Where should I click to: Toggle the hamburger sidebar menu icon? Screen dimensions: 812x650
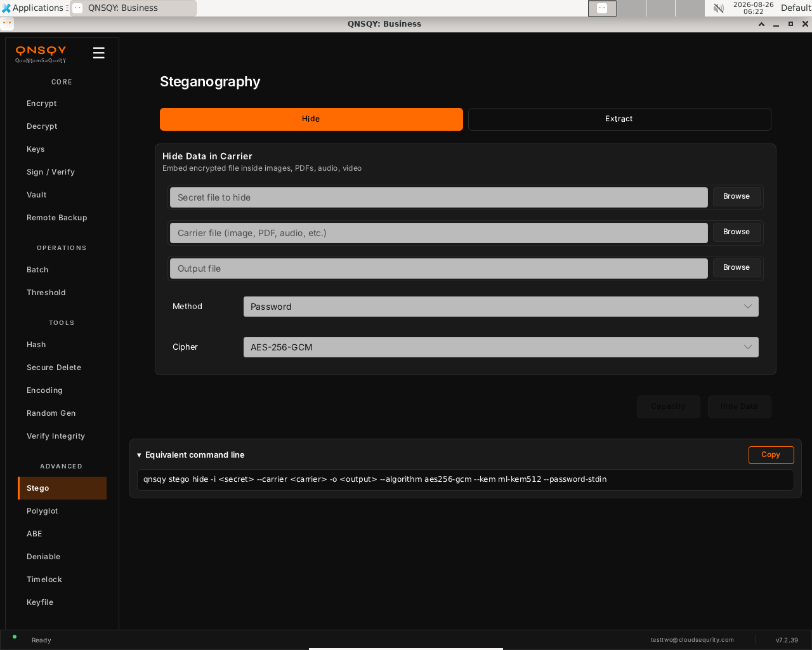[x=98, y=53]
